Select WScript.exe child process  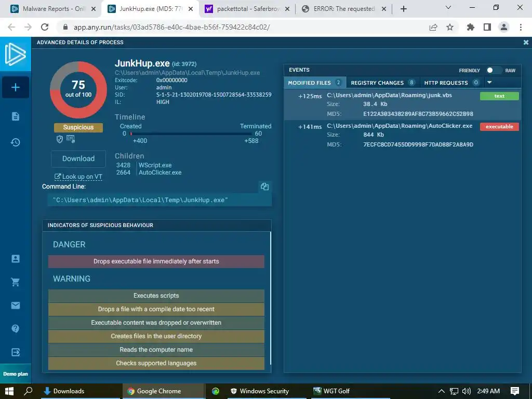155,165
